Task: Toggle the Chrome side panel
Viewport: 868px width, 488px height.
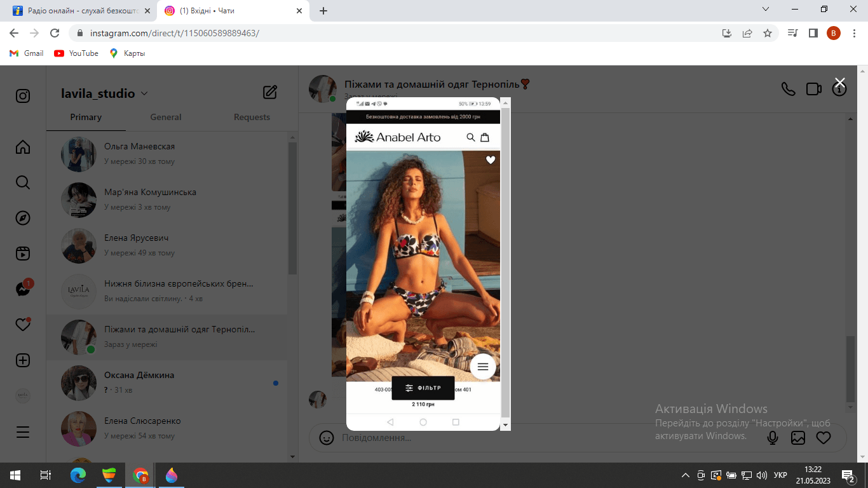Action: tap(813, 33)
